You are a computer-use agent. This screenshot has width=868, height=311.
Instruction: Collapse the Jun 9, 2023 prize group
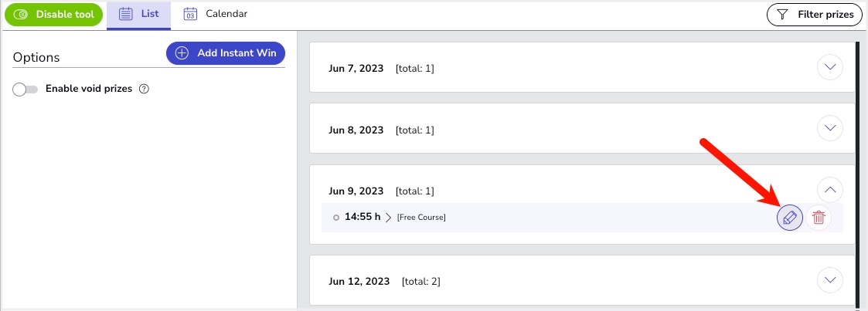[830, 189]
